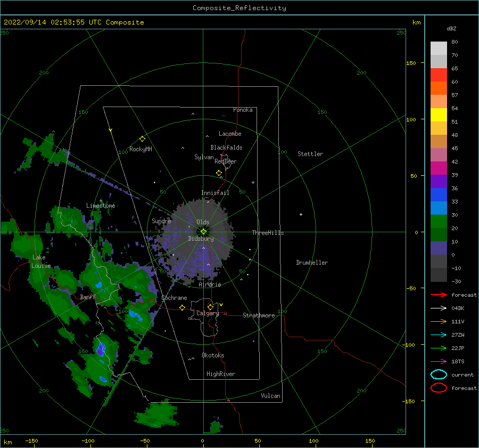Screen dimensions: 479x448
Task: Click the Okotoks town label
Action: coord(213,355)
